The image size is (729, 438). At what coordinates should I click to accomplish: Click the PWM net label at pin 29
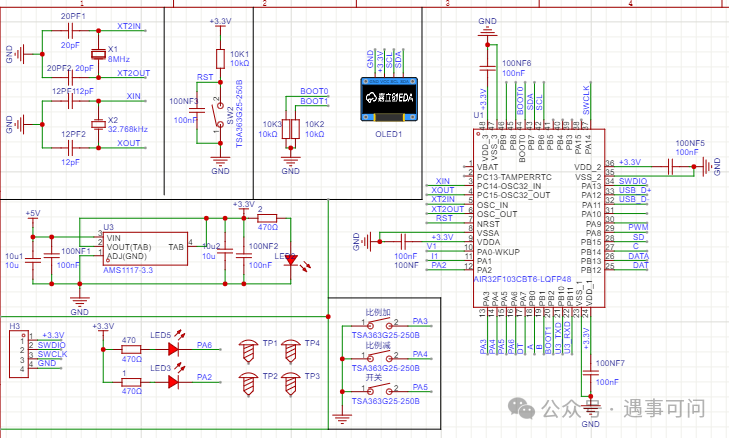[638, 227]
